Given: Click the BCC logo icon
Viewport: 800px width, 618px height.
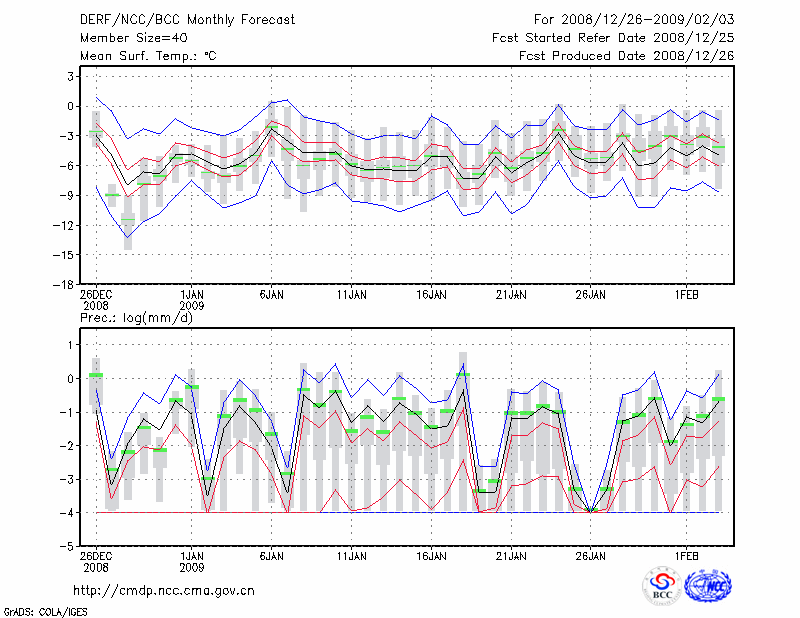Looking at the screenshot, I should point(661,586).
